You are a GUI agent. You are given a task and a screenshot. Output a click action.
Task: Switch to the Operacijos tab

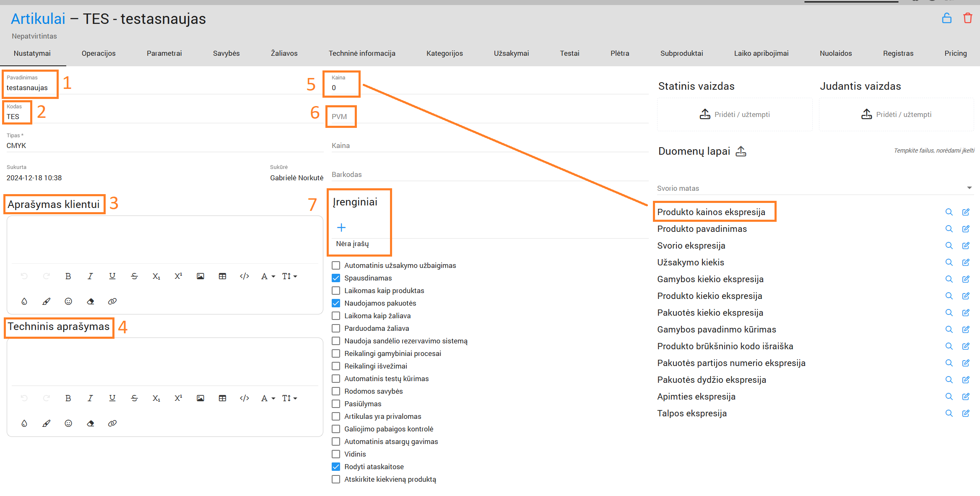pyautogui.click(x=99, y=53)
